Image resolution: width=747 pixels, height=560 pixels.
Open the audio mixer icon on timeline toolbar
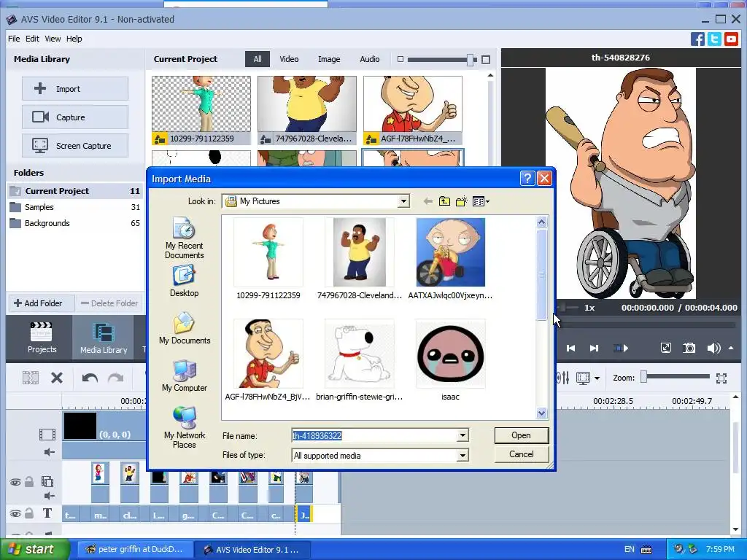[x=562, y=378]
